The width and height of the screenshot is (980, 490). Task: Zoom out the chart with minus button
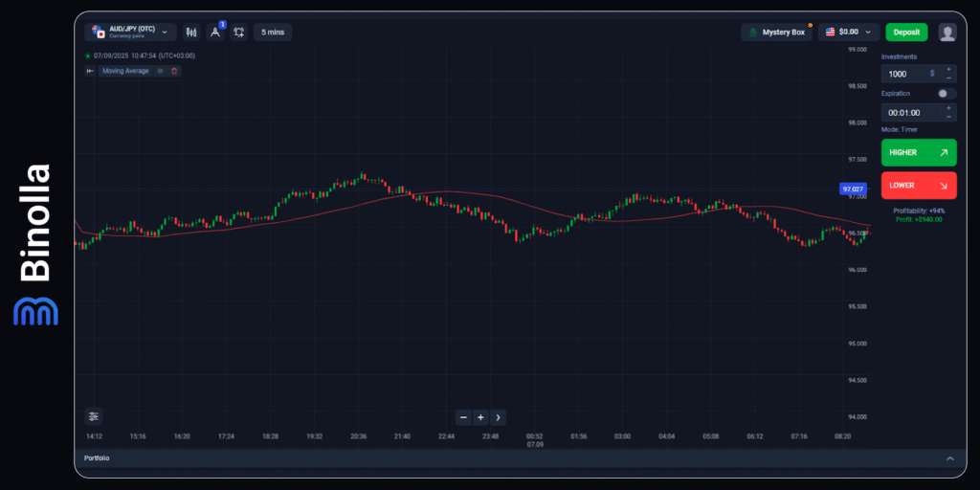pos(463,417)
